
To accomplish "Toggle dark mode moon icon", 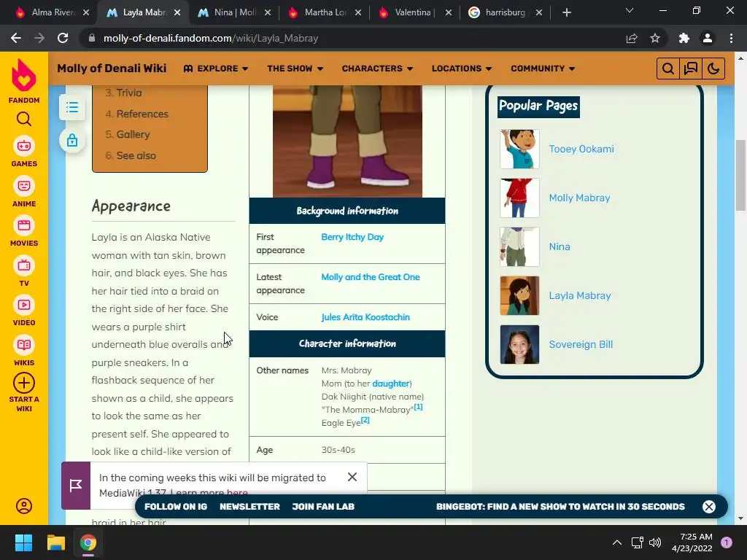I will pyautogui.click(x=713, y=69).
